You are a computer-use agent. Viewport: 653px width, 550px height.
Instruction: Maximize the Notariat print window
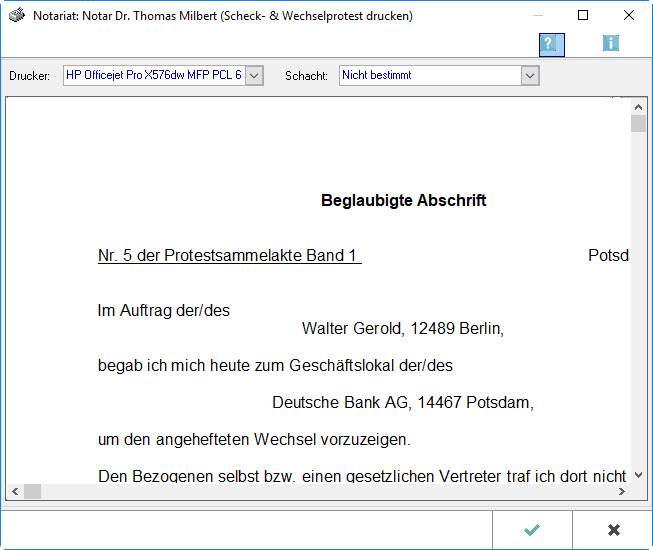click(x=583, y=15)
